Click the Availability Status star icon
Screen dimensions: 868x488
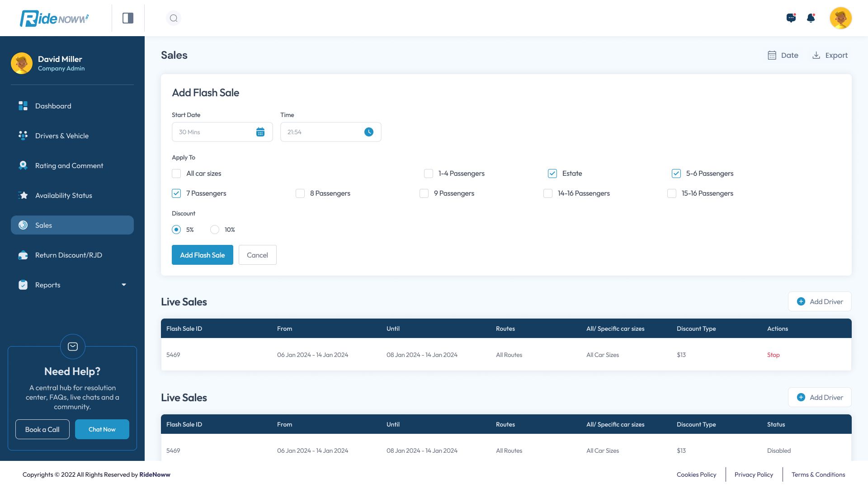(x=23, y=195)
